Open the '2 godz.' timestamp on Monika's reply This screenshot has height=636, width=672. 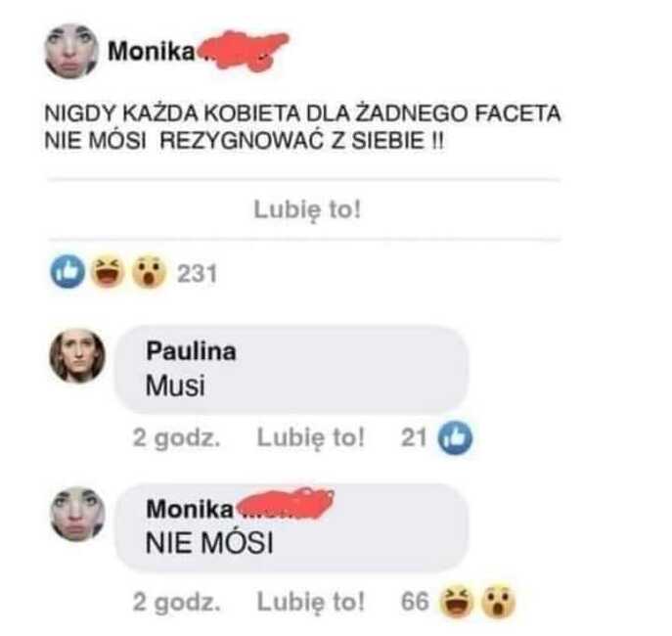pos(176,602)
